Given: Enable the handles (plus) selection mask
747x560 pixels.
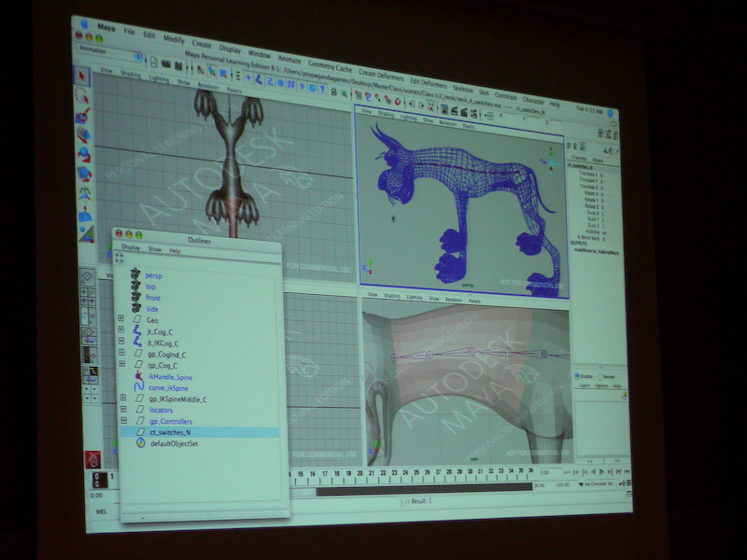Looking at the screenshot, I should (247, 77).
